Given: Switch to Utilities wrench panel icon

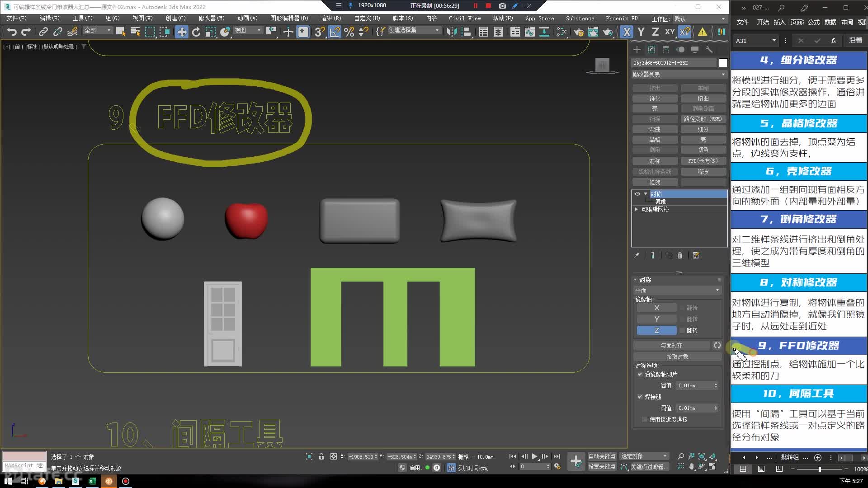Looking at the screenshot, I should pyautogui.click(x=709, y=50).
